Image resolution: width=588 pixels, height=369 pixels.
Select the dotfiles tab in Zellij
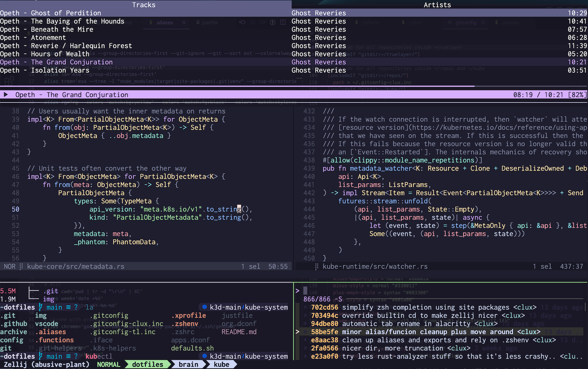pyautogui.click(x=147, y=364)
